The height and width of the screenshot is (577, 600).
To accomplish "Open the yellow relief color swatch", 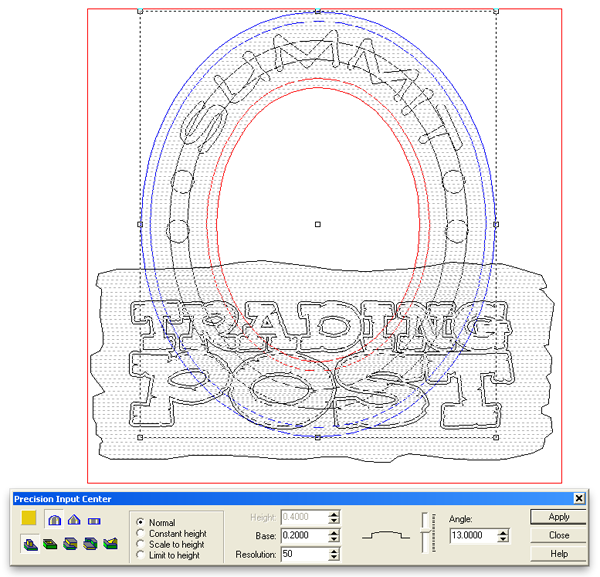I will pos(29,518).
